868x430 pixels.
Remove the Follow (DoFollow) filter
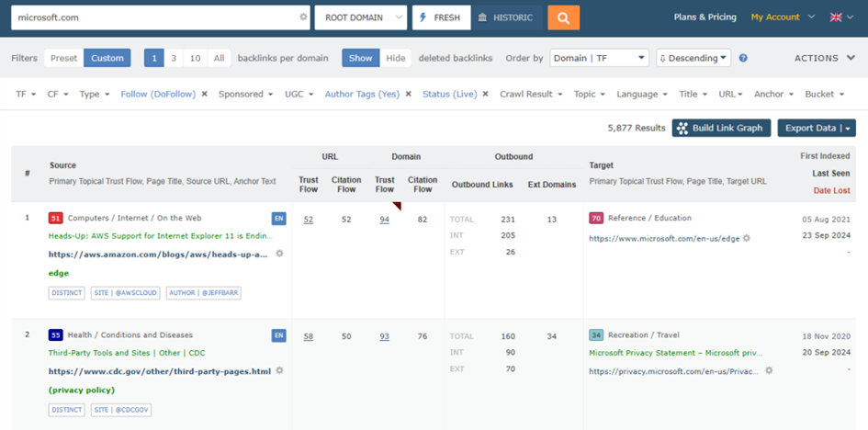pos(204,94)
